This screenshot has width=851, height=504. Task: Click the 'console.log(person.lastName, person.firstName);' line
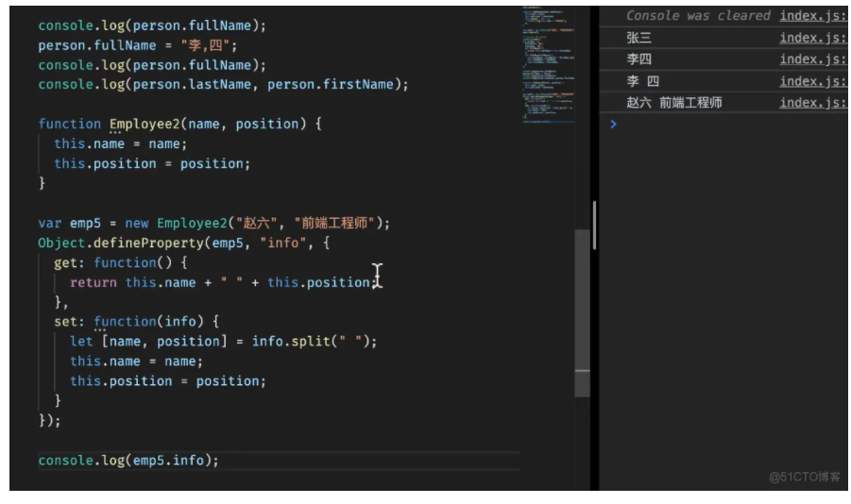click(x=223, y=85)
